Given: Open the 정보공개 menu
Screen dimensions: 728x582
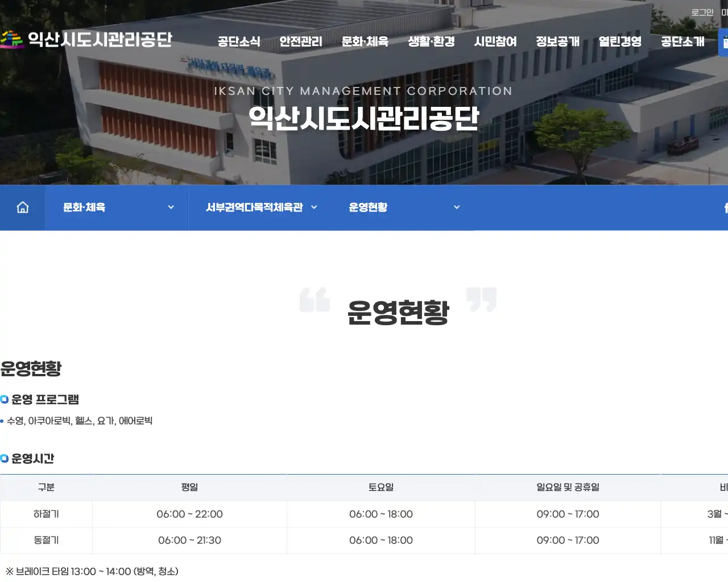Looking at the screenshot, I should [x=558, y=41].
